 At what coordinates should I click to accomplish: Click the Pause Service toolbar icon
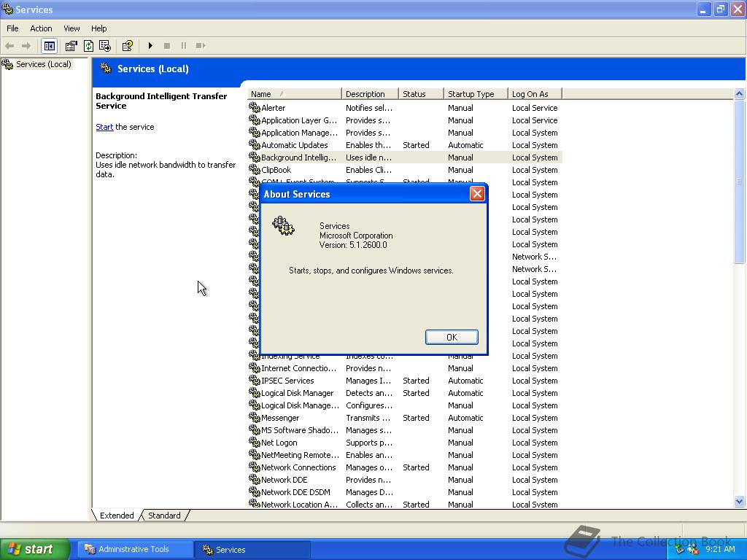coord(183,46)
